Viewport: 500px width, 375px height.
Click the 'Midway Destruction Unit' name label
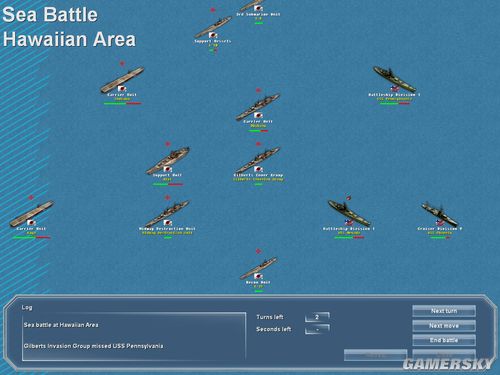coord(167,229)
